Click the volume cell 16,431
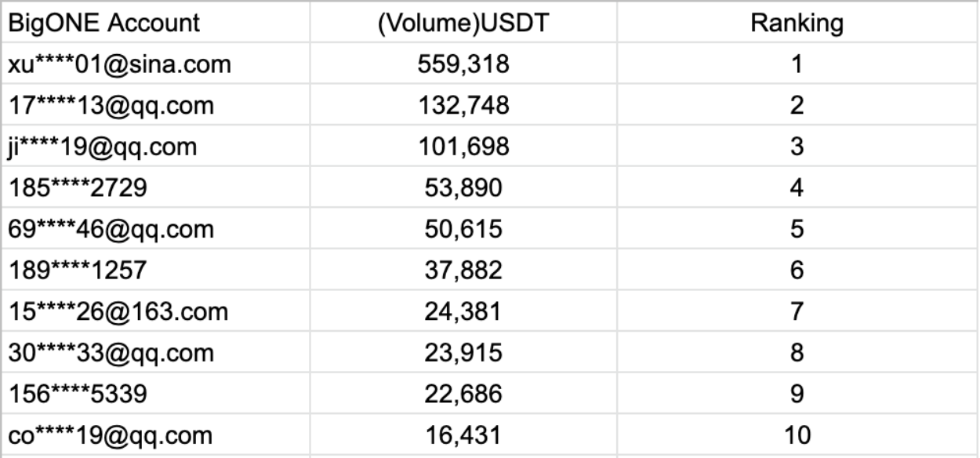Image resolution: width=980 pixels, height=458 pixels. pyautogui.click(x=463, y=435)
